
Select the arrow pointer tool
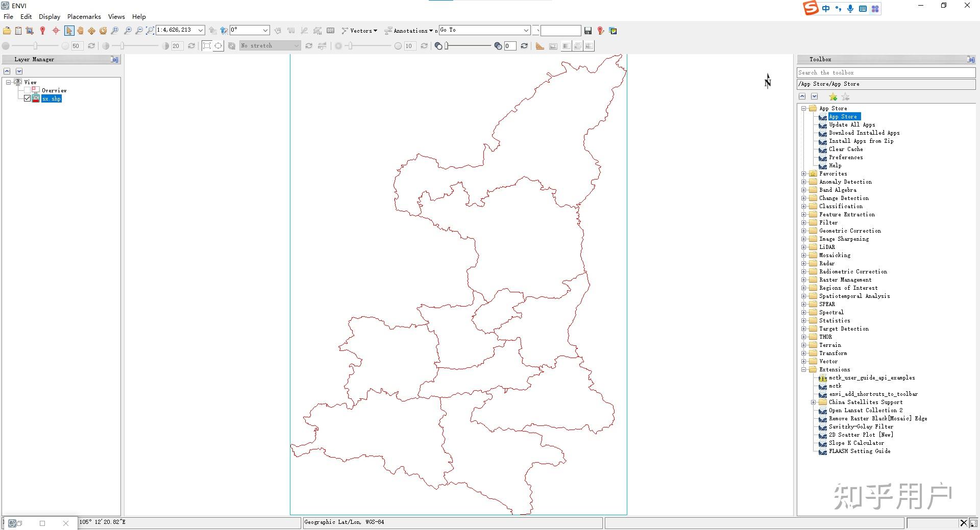pos(69,31)
